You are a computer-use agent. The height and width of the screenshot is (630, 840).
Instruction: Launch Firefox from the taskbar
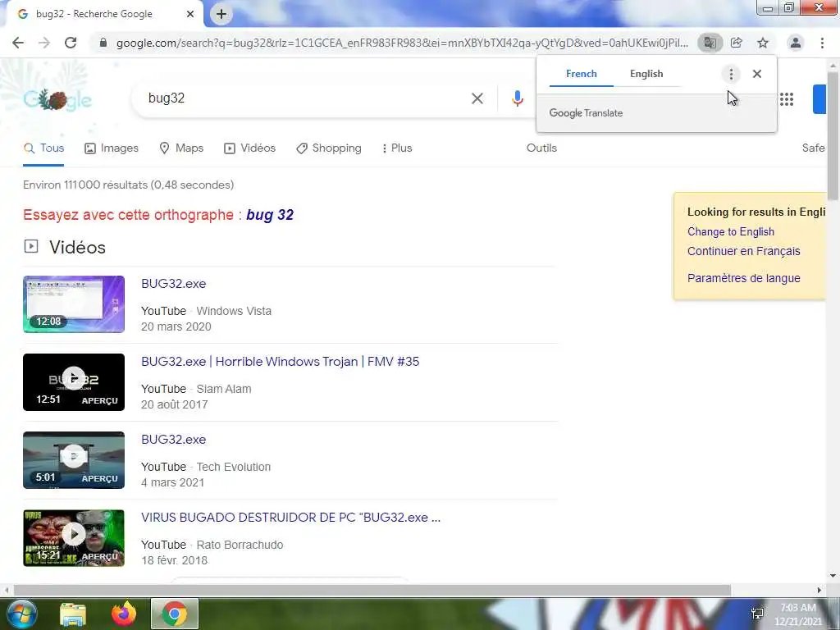[x=124, y=614]
